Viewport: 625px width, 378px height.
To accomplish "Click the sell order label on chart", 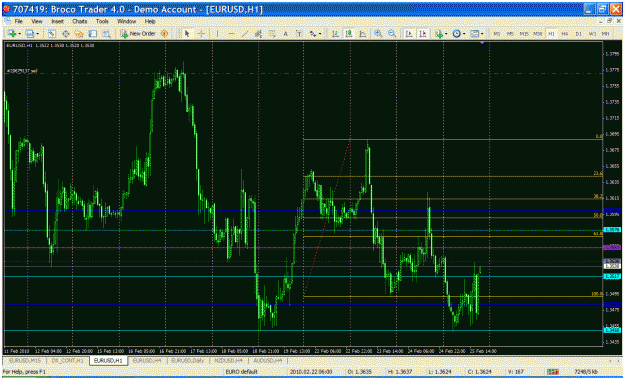I will (22, 71).
